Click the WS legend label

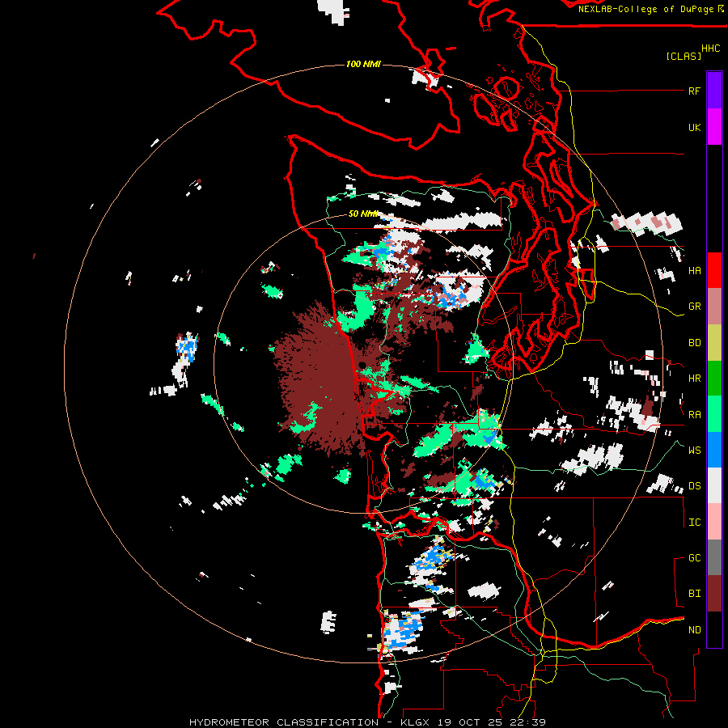pyautogui.click(x=694, y=451)
